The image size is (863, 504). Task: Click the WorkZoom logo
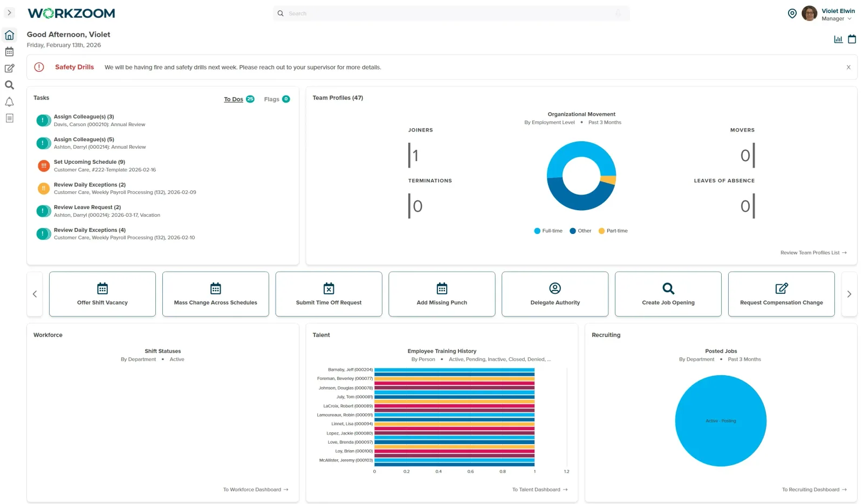(x=71, y=13)
